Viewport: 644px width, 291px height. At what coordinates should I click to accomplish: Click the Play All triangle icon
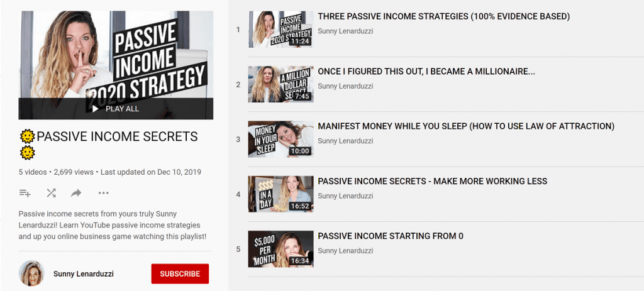[96, 109]
